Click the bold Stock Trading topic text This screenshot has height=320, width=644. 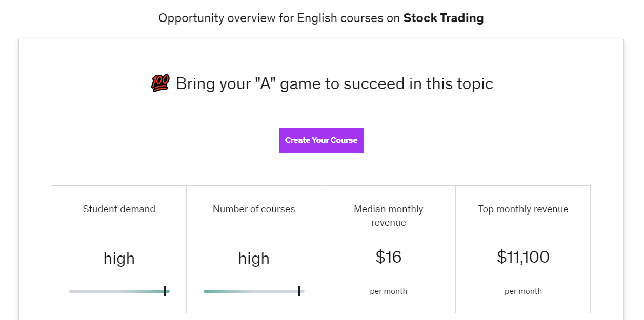click(x=444, y=18)
